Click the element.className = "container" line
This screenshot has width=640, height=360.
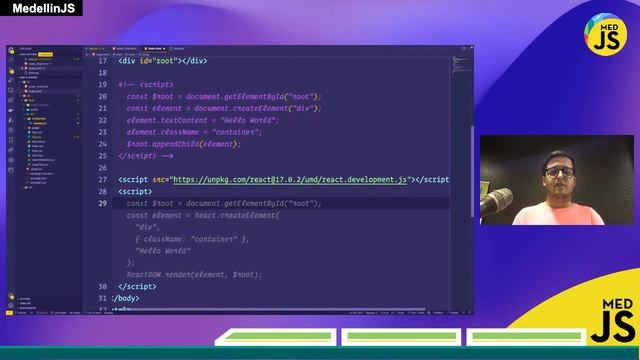(x=194, y=132)
